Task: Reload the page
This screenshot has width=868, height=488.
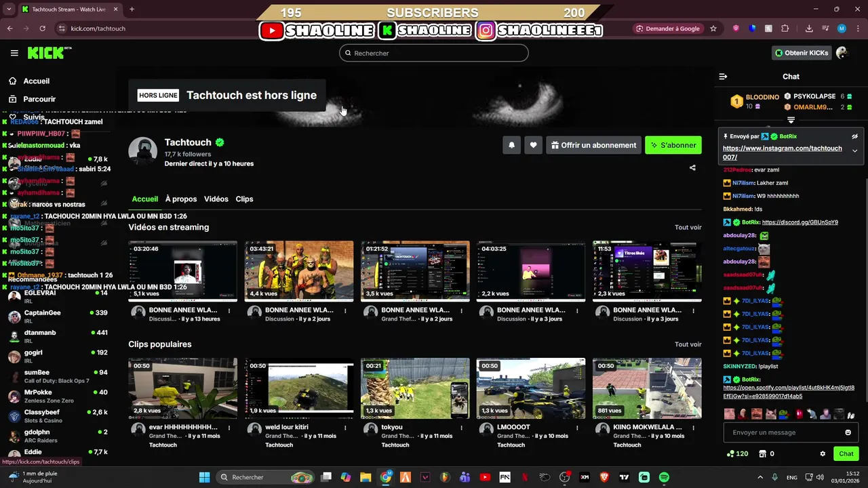Action: pyautogui.click(x=42, y=28)
